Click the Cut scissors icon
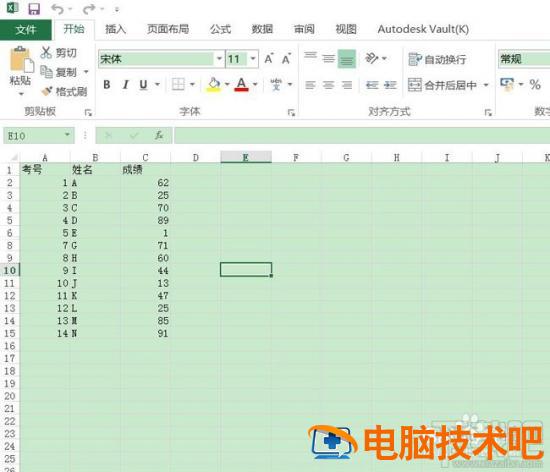This screenshot has height=472, width=550. (x=46, y=53)
